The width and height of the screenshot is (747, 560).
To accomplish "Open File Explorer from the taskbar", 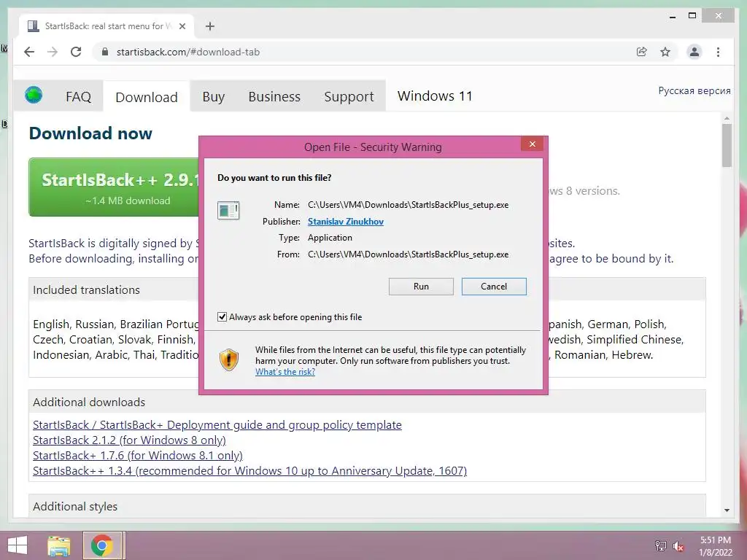I will click(59, 545).
